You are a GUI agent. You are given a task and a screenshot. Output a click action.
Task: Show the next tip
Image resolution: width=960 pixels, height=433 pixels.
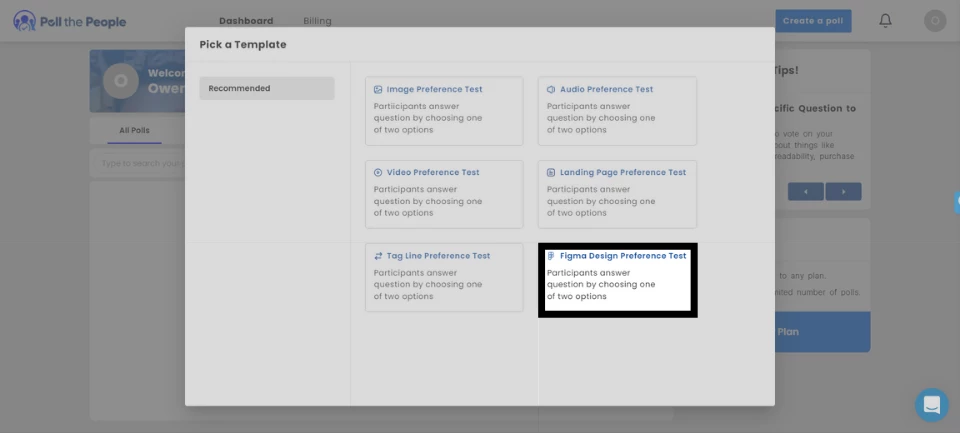843,192
